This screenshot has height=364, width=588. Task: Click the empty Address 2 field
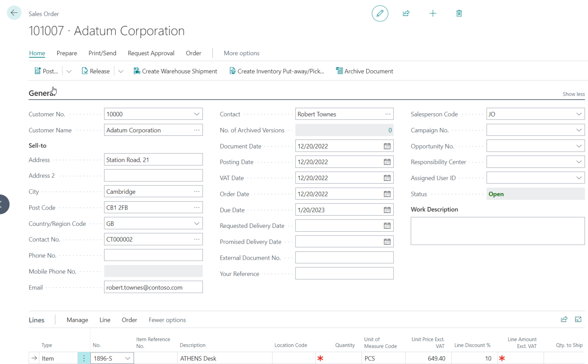coord(153,175)
